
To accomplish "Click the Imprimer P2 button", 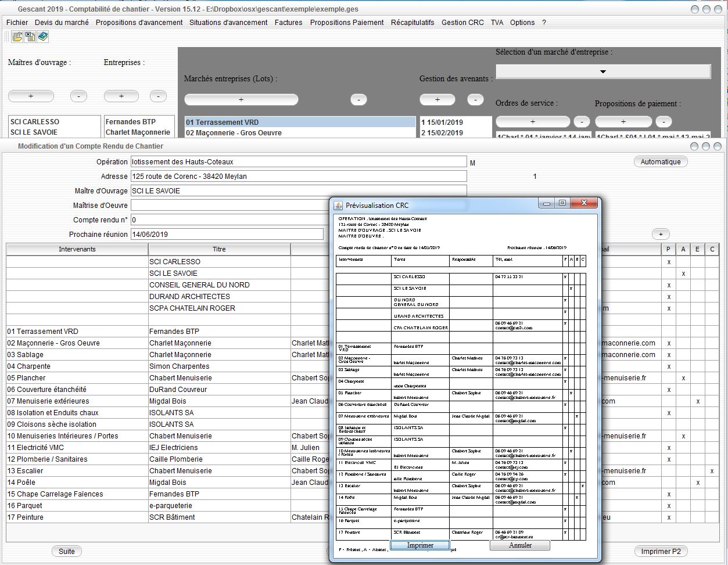I will (661, 551).
